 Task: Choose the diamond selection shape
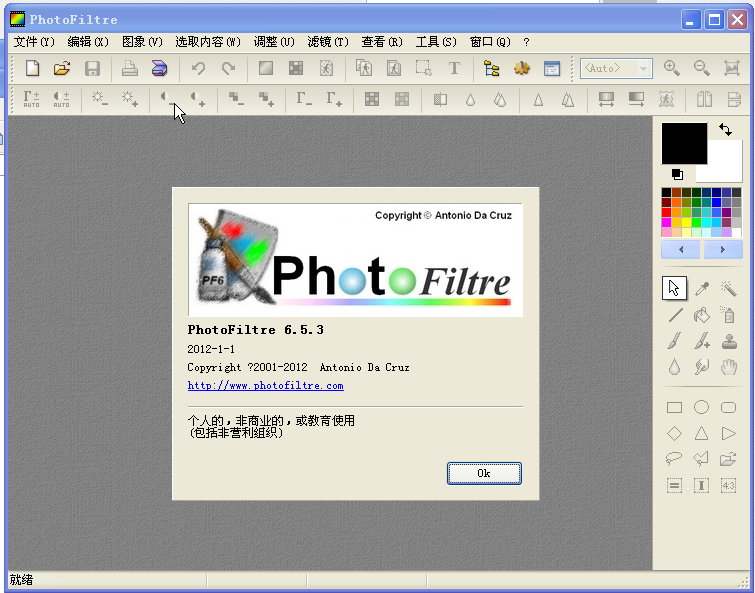[x=674, y=433]
